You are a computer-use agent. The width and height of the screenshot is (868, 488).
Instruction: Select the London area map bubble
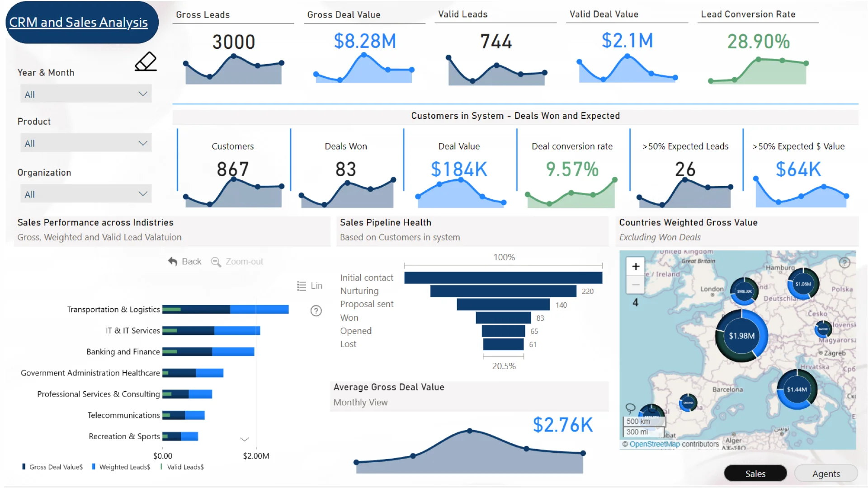[x=744, y=291]
